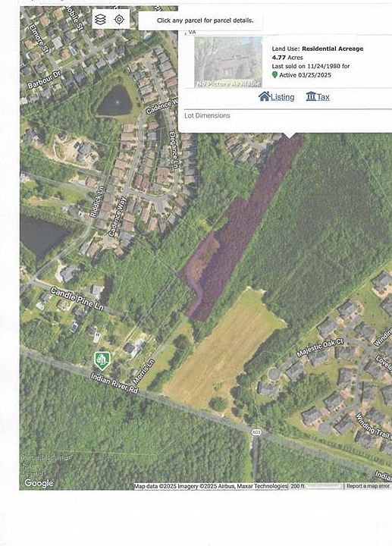The image size is (392, 546).
Task: Click the green park marker on Indian River Rd
Action: 102,360
